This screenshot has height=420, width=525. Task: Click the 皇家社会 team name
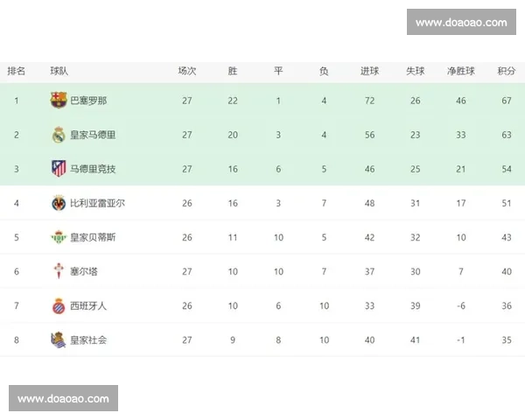click(x=88, y=339)
